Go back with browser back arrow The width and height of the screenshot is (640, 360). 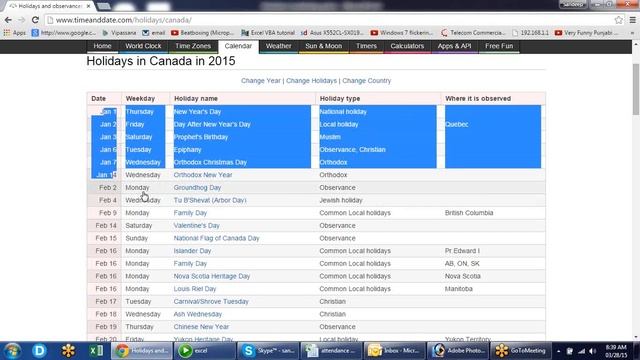point(8,20)
